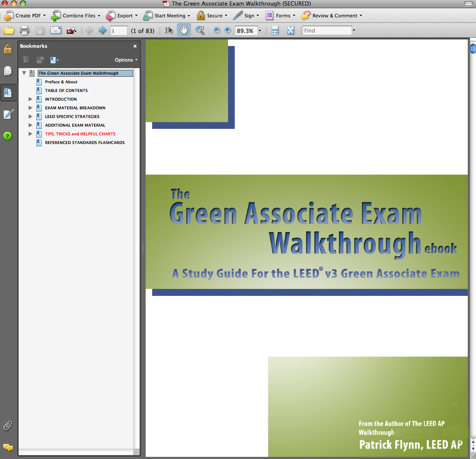
Task: Show the Attachments paperclip panel
Action: tap(8, 426)
